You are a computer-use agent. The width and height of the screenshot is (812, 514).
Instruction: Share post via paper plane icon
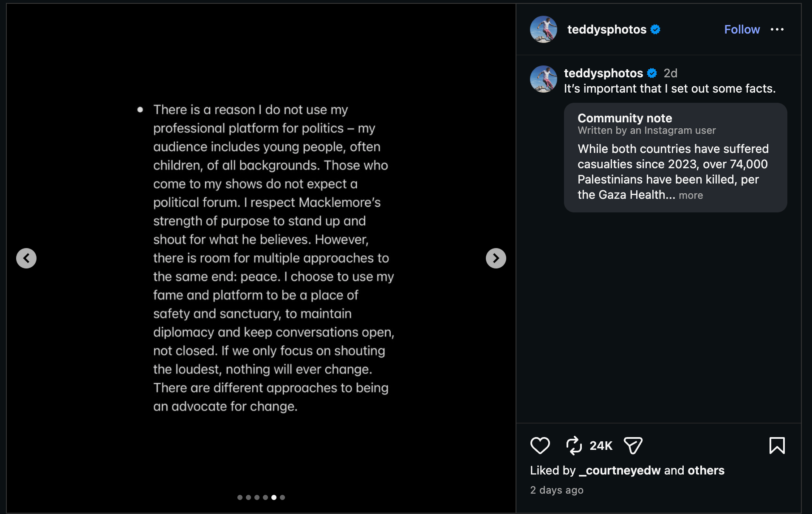[x=633, y=446]
